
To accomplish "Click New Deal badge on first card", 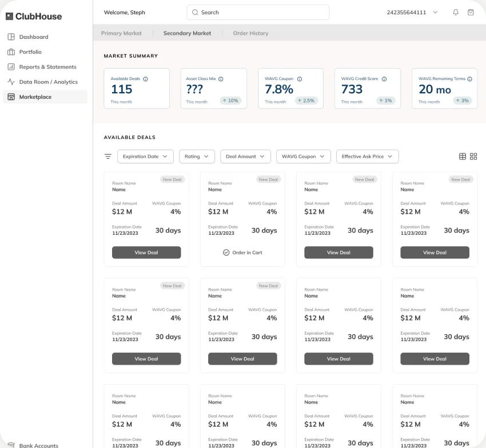I will (172, 179).
